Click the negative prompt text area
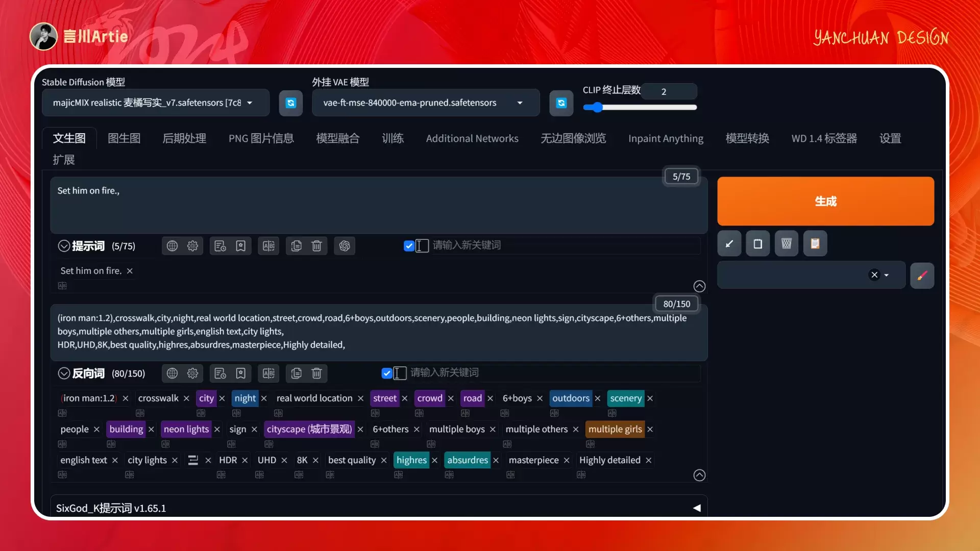The image size is (980, 551). (379, 332)
